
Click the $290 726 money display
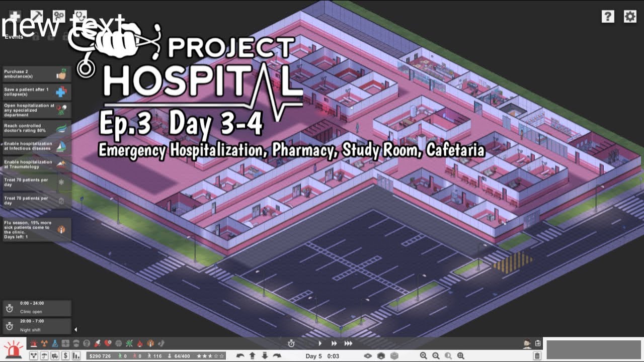100,356
